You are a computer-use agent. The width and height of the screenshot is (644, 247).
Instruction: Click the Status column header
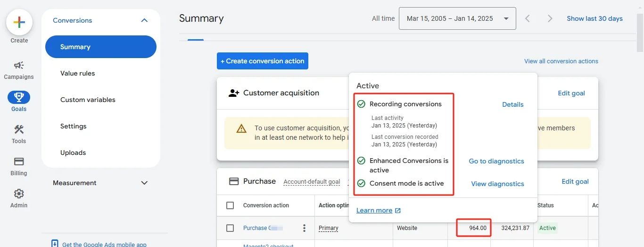click(545, 205)
